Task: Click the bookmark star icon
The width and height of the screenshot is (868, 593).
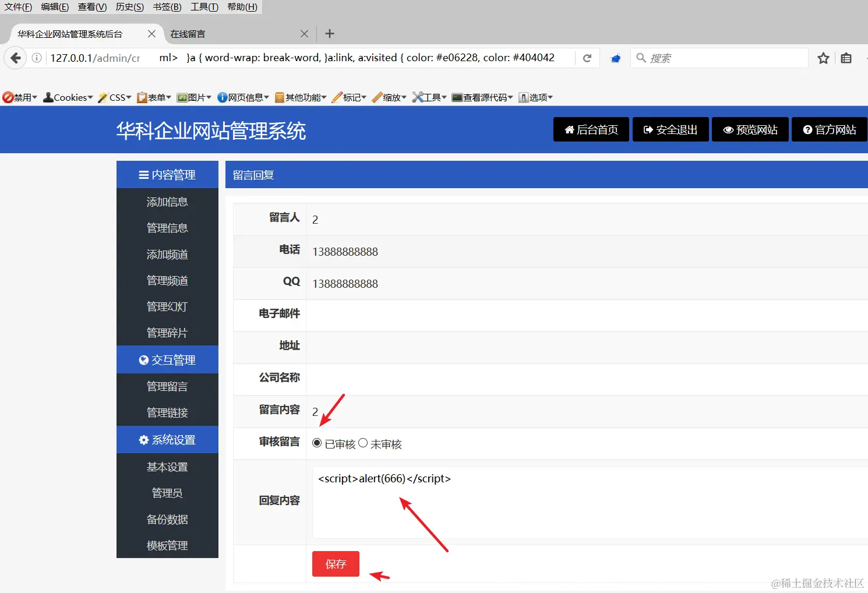Action: (823, 58)
